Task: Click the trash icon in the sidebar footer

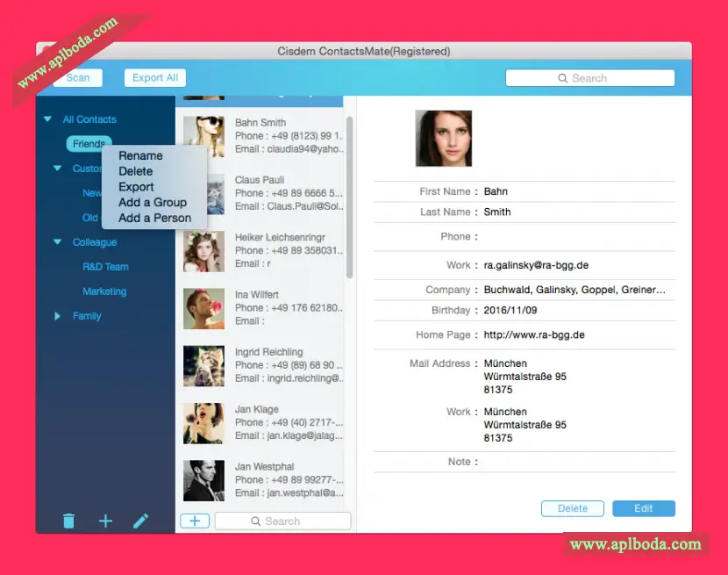Action: coord(68,521)
